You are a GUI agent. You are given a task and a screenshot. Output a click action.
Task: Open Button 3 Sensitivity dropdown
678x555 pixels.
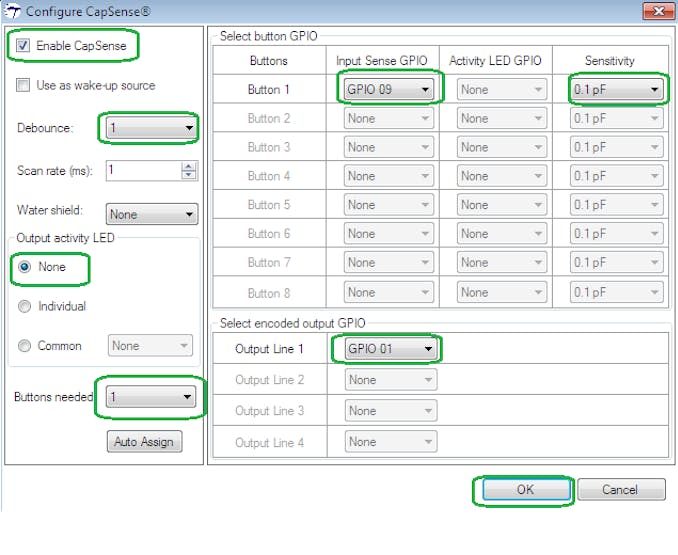(616, 147)
